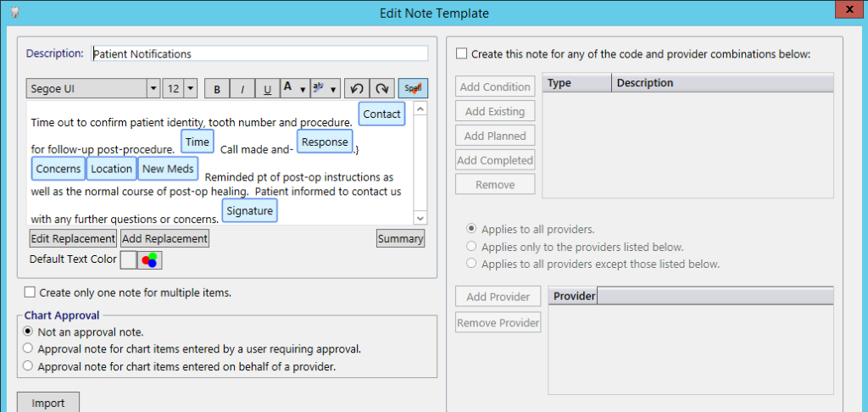Screen dimensions: 868x412
Task: Open the RGB color picker icon
Action: tap(149, 259)
